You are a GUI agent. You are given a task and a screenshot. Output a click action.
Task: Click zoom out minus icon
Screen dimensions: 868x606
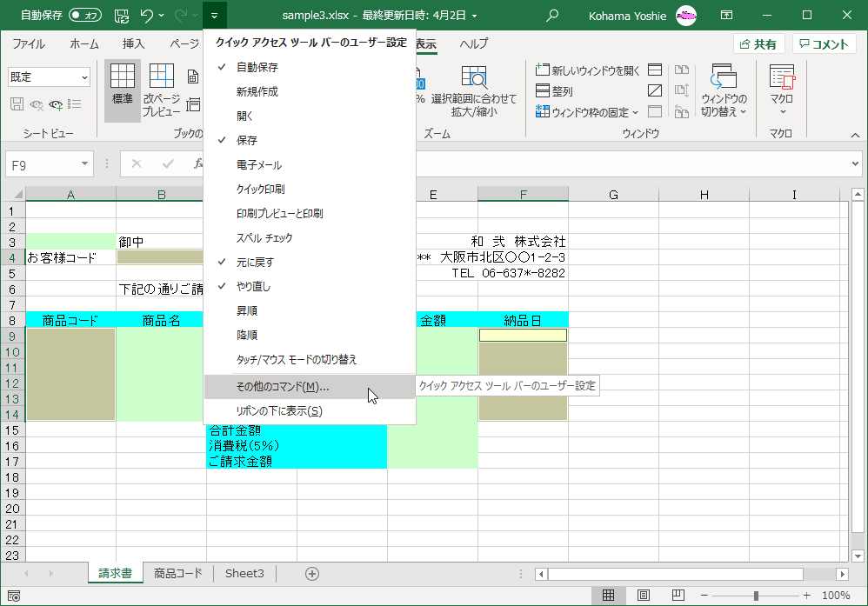point(704,596)
